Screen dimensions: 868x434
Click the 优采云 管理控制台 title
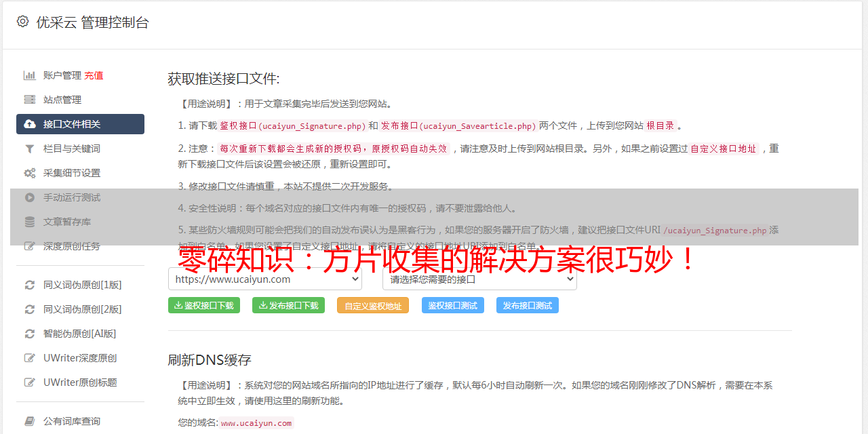click(92, 22)
